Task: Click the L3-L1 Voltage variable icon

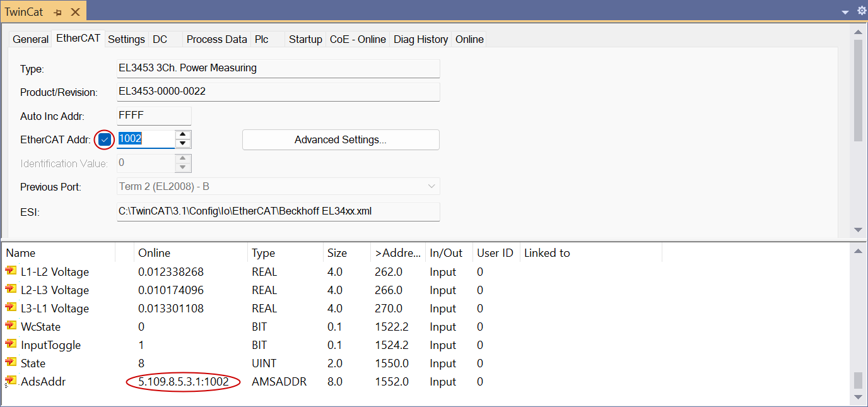Action: (11, 308)
